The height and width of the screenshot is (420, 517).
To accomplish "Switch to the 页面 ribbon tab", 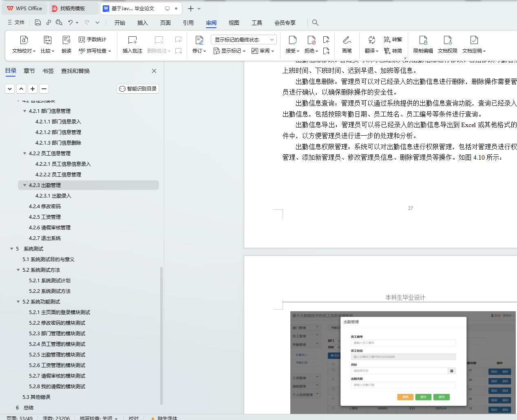I will tap(166, 23).
